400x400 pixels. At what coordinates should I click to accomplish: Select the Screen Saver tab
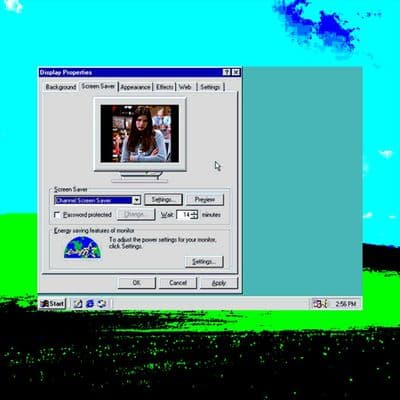coord(98,86)
